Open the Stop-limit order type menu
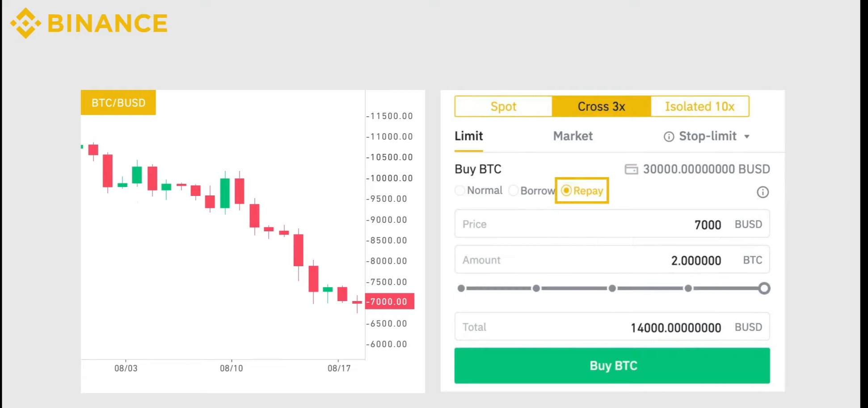Viewport: 868px width, 408px height. 708,136
